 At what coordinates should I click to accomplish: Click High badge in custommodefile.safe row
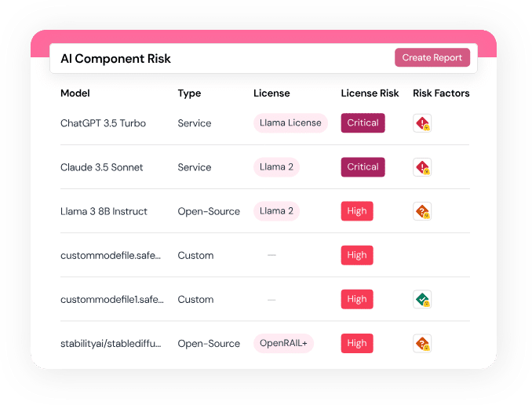point(357,255)
